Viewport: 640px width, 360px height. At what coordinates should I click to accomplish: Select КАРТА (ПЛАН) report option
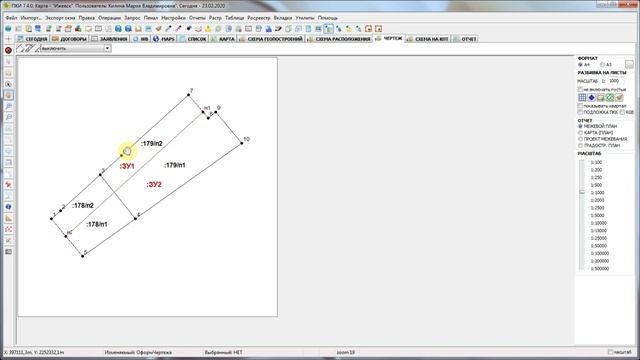(x=580, y=133)
